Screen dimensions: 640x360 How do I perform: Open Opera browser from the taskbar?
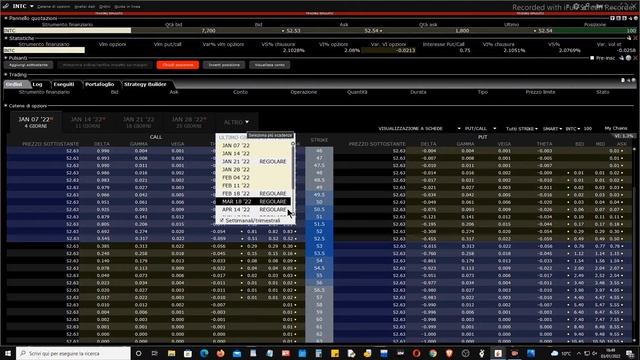tap(416, 353)
